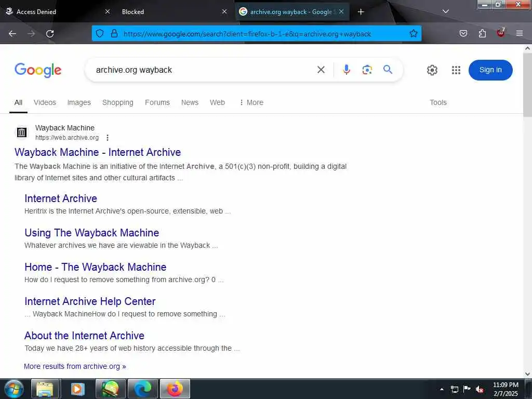The height and width of the screenshot is (399, 532).
Task: Open the Internet Archive sitelink
Action: [x=61, y=198]
